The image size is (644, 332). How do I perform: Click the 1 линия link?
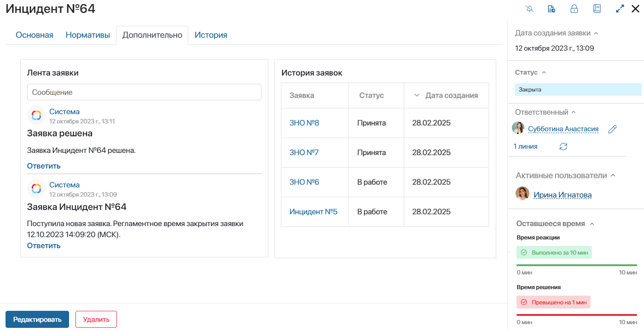(525, 146)
